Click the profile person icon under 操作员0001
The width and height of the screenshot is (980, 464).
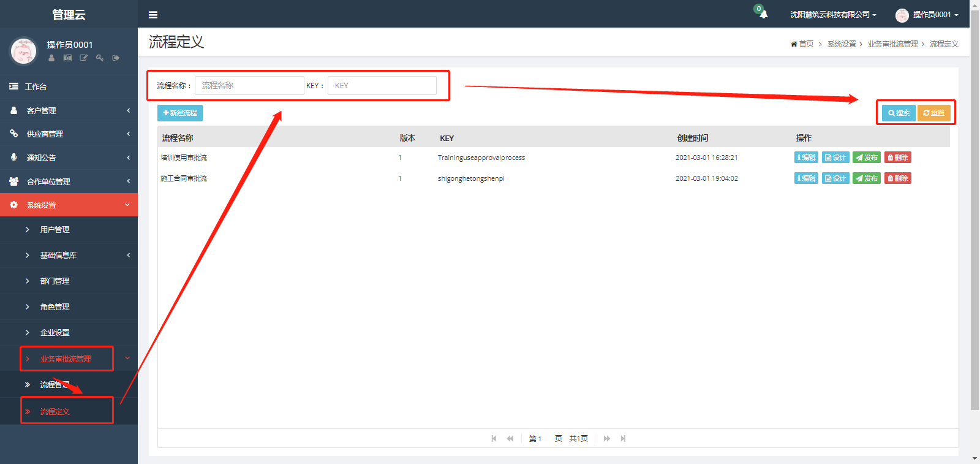point(51,58)
